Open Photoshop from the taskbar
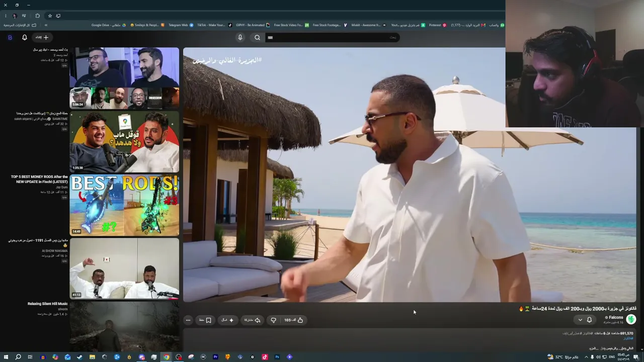Screen dimensions: 644x362 (x=277, y=357)
